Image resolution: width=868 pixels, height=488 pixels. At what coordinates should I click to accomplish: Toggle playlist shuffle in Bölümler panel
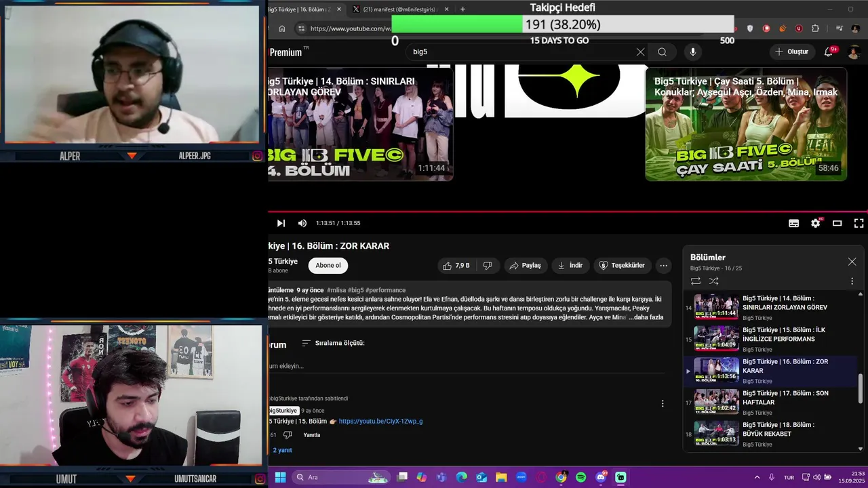point(713,281)
